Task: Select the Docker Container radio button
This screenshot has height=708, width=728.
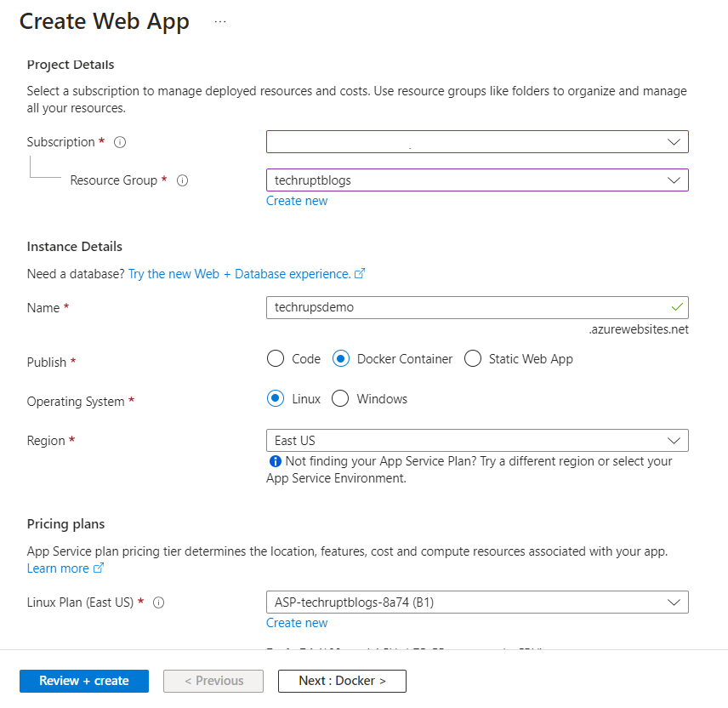Action: [x=340, y=359]
